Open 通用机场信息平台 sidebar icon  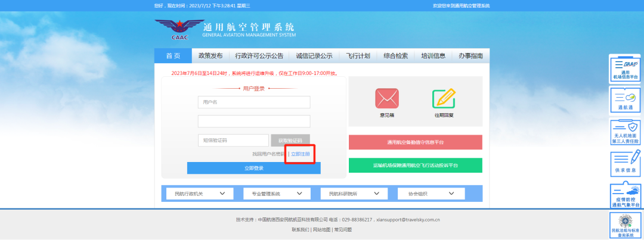[626, 68]
